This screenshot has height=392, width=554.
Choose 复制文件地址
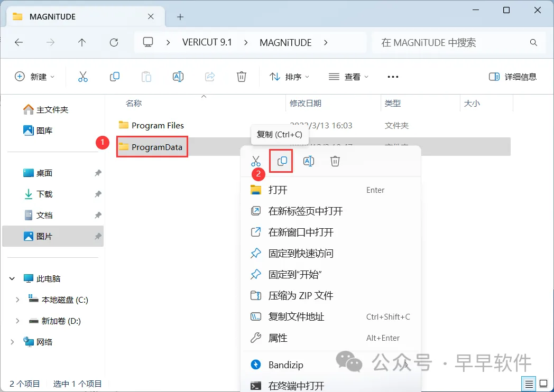(331, 317)
